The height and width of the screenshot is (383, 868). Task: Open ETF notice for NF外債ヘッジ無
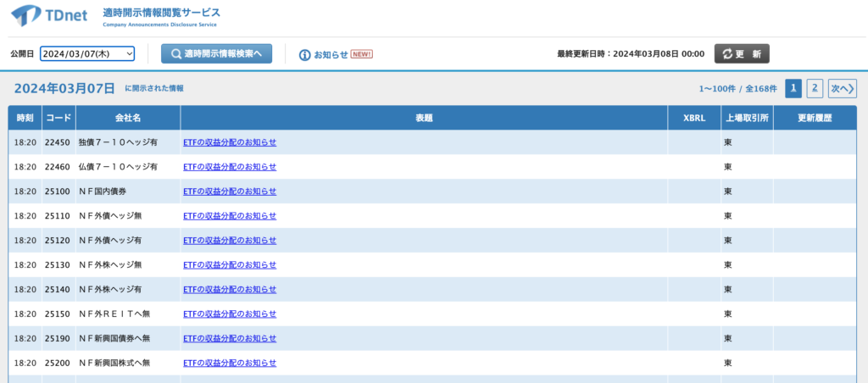coord(230,216)
